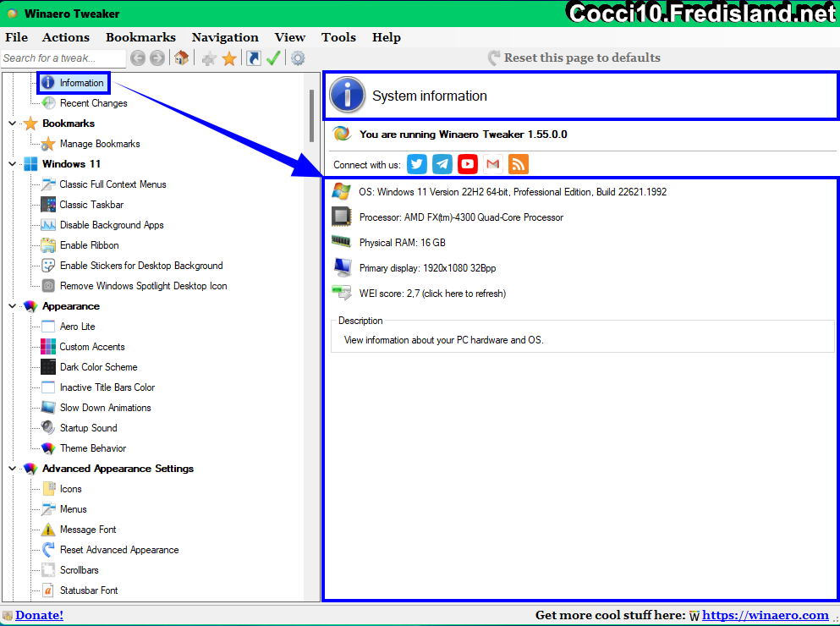Open the Bookmarks menu

(141, 37)
